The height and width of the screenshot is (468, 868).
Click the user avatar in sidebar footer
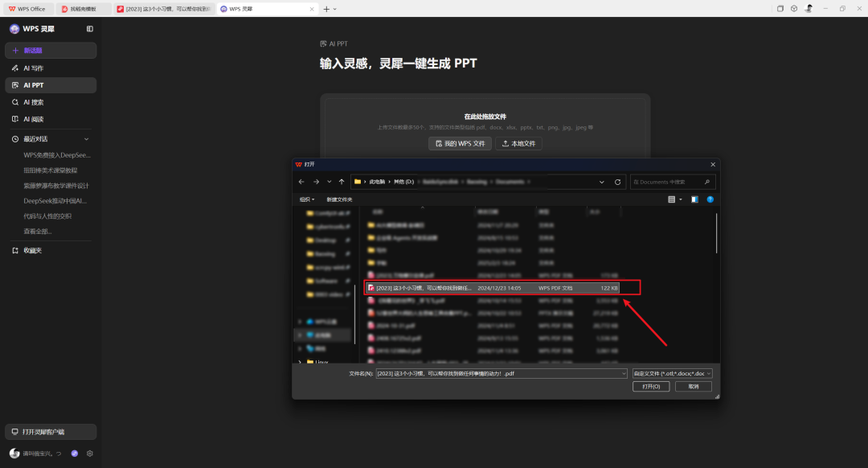tap(14, 454)
